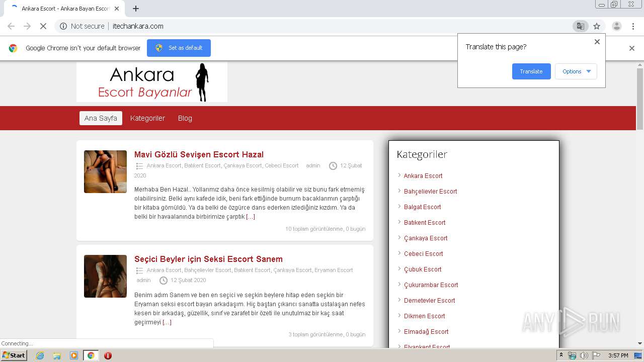
Task: Click red Opera-style icon in taskbar
Action: pyautogui.click(x=108, y=355)
